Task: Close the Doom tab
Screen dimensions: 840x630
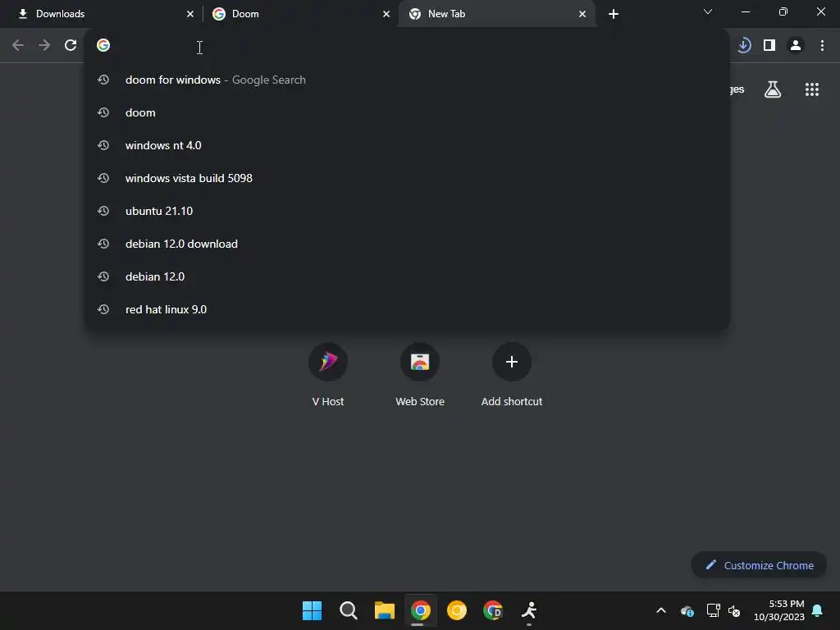Action: [386, 14]
